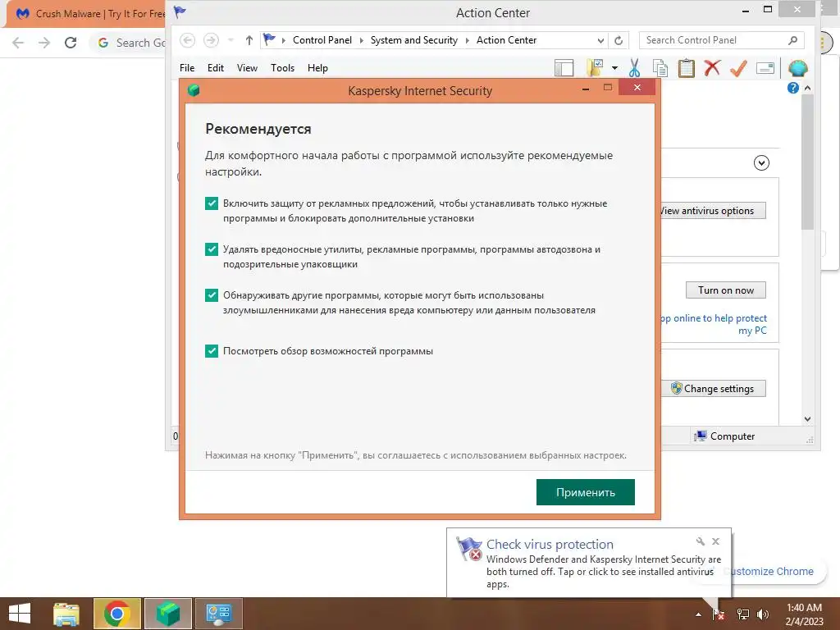The height and width of the screenshot is (630, 840).
Task: Select the Crush Malware Chrome tab
Action: tap(85, 14)
